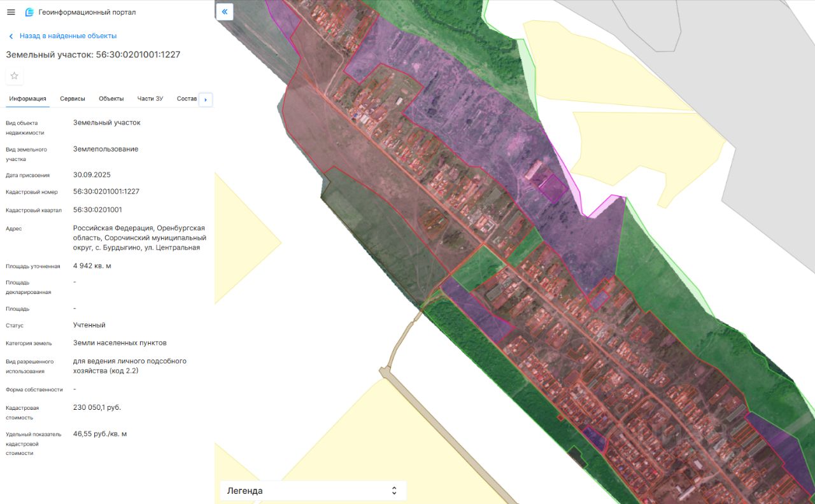Click the Земли населенных пунктов value

120,343
